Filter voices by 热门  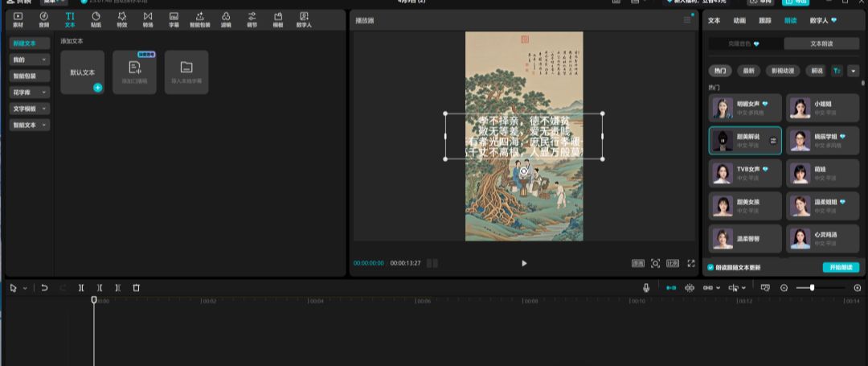pyautogui.click(x=720, y=71)
